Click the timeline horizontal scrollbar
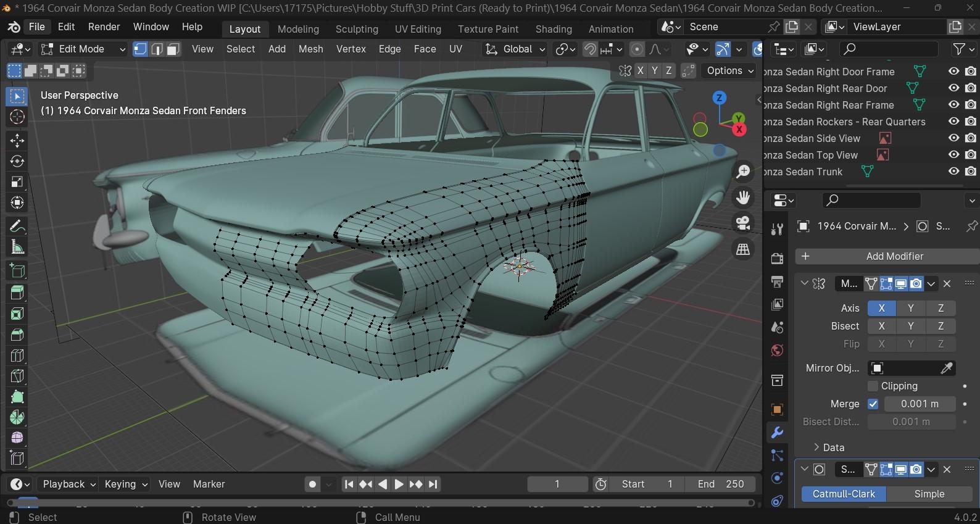Image resolution: width=980 pixels, height=524 pixels. pos(381,502)
